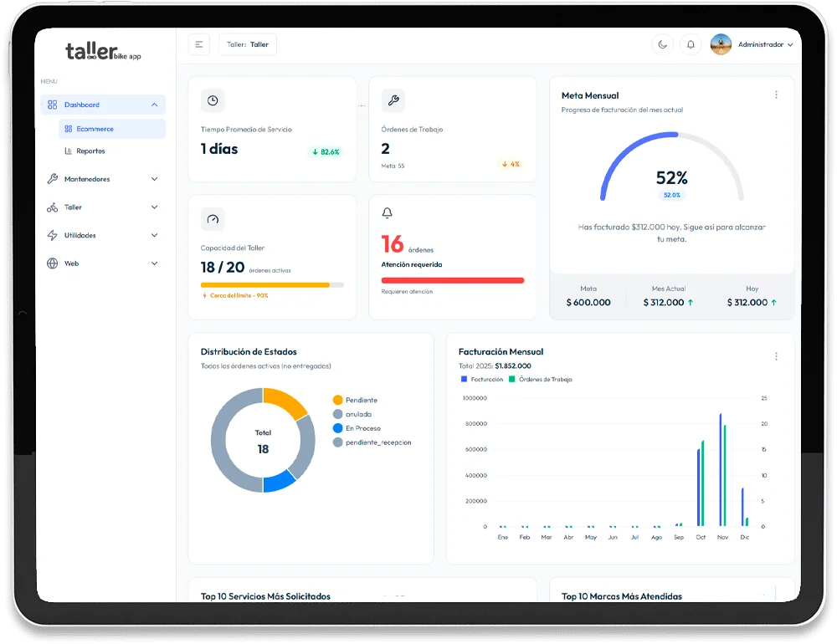
Task: Click the lightning Utilidades icon
Action: click(53, 236)
